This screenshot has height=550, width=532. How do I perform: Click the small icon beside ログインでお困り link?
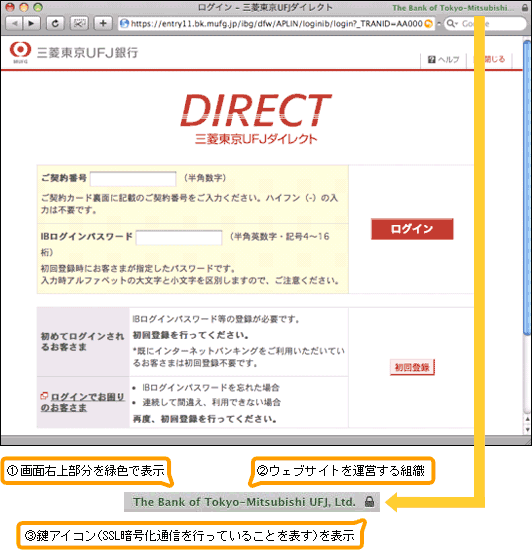(x=44, y=396)
